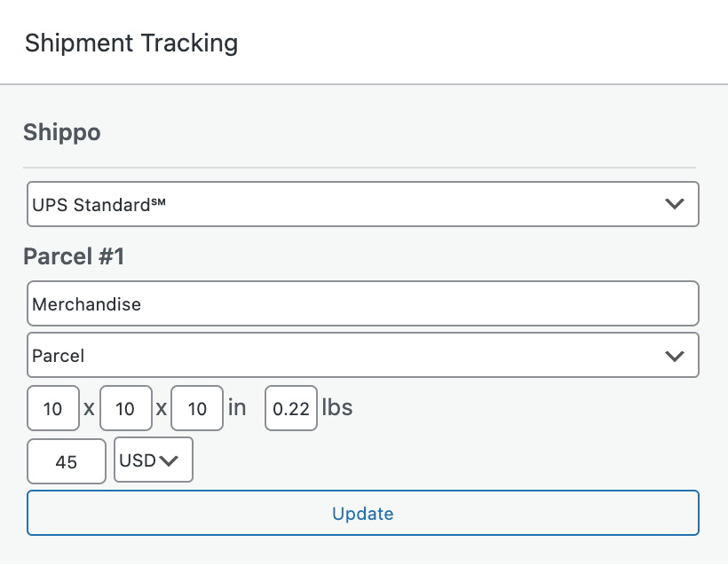Open the UPS Standard service dropdown
The height and width of the screenshot is (566, 728).
tap(362, 204)
